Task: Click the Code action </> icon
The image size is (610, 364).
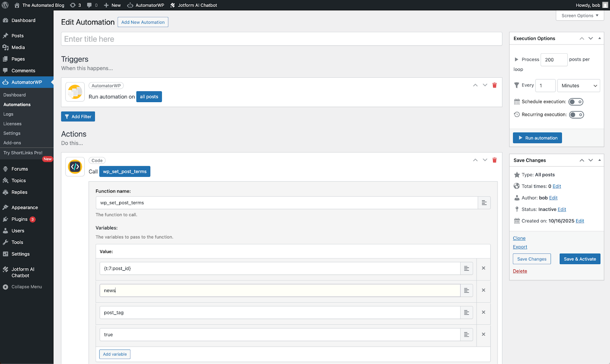Action: pos(75,167)
